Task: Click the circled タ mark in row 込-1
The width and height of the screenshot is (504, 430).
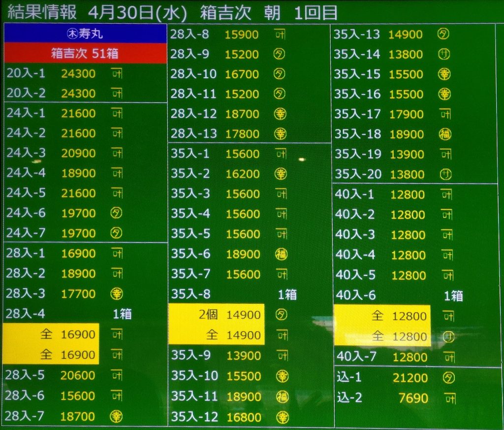Action: click(448, 378)
